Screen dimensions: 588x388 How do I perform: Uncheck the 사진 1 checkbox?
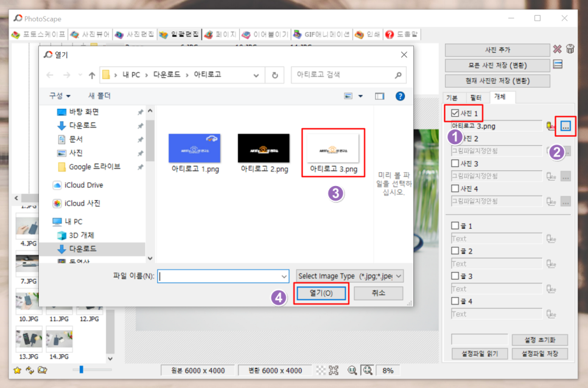pos(455,113)
